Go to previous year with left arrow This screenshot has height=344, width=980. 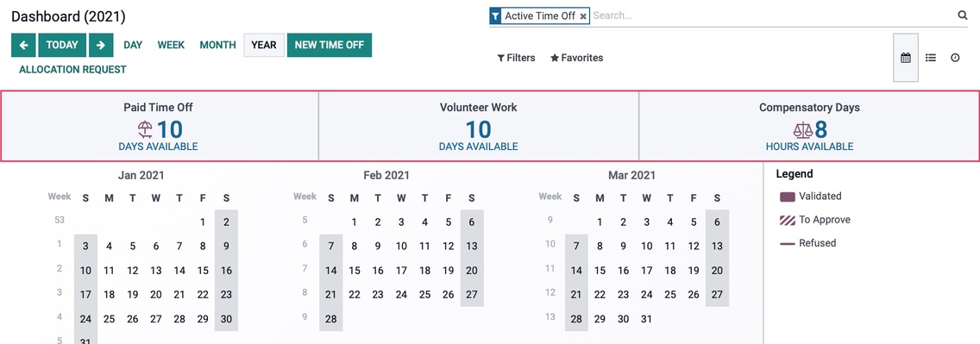pos(23,45)
